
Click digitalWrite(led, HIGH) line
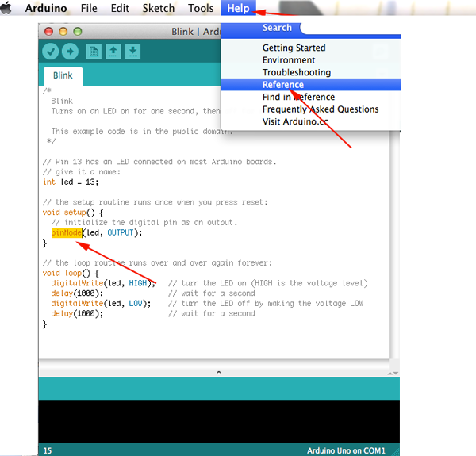coord(103,283)
